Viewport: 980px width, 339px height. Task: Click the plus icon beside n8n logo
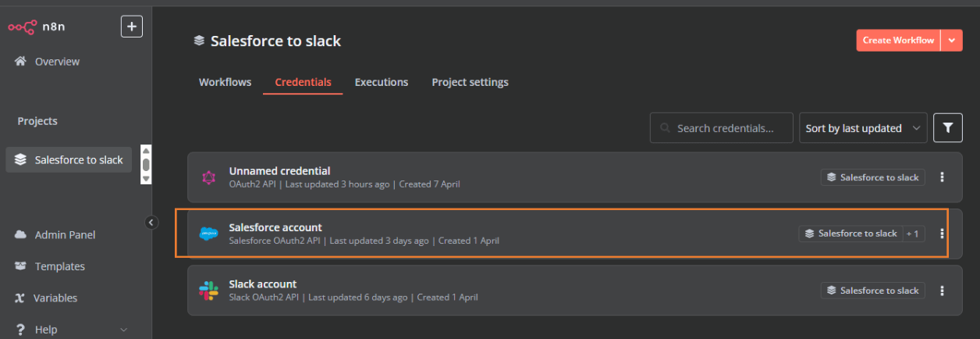click(x=131, y=27)
